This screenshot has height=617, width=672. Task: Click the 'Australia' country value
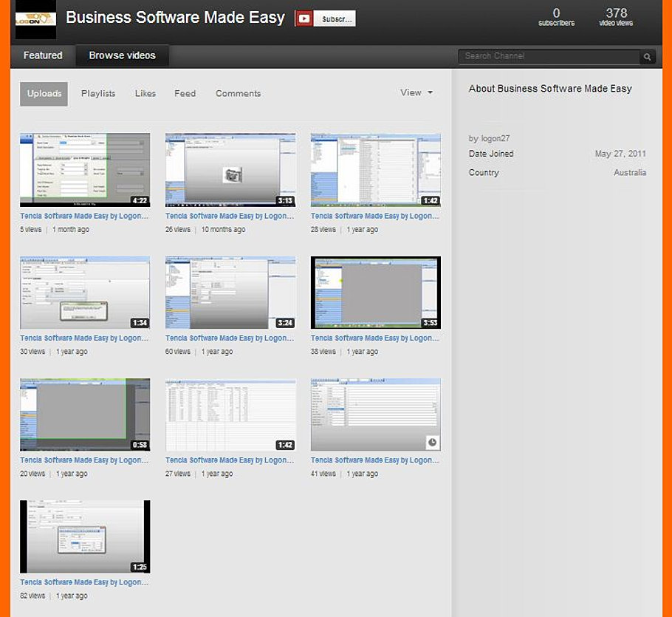pyautogui.click(x=630, y=172)
